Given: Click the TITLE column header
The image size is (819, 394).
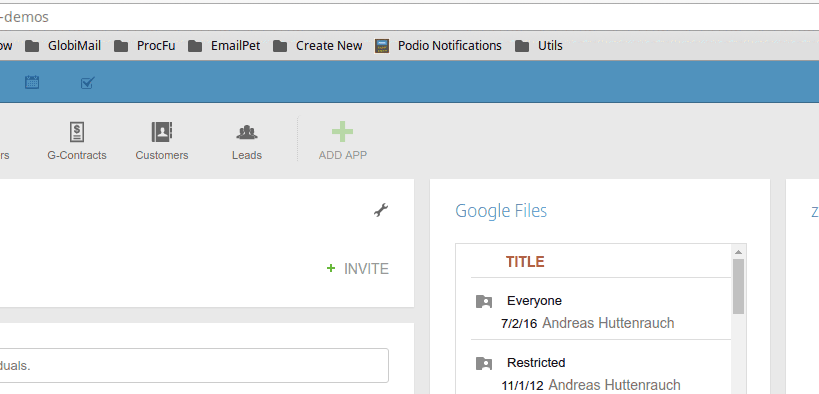Looking at the screenshot, I should click(x=525, y=261).
